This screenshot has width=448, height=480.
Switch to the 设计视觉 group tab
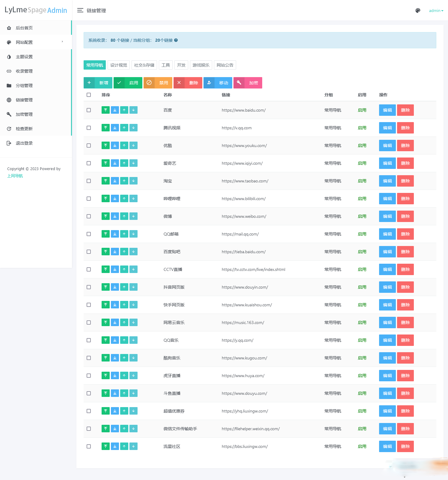pos(119,65)
